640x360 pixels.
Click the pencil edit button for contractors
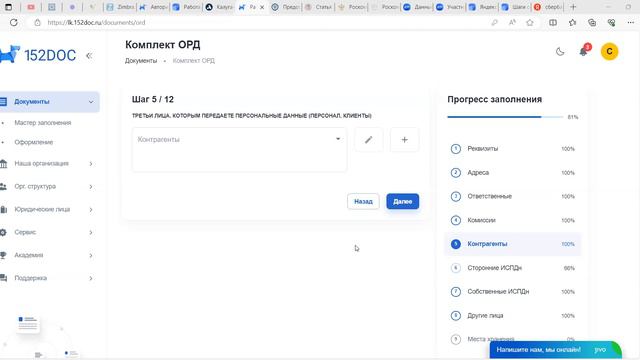tap(369, 140)
